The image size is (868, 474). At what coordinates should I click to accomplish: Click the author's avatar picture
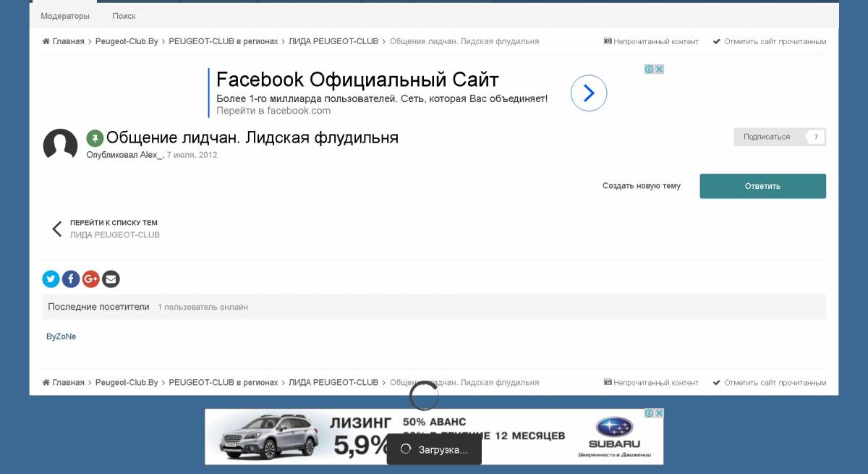click(x=60, y=145)
